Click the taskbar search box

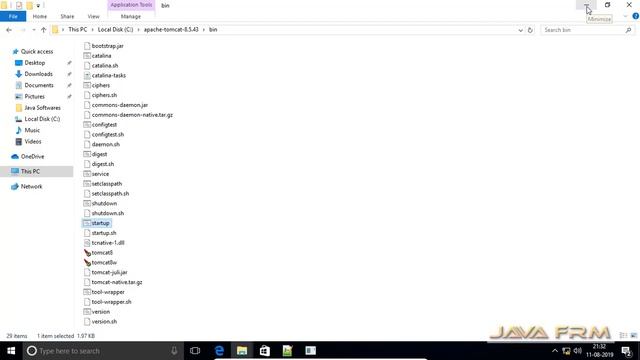click(103, 351)
